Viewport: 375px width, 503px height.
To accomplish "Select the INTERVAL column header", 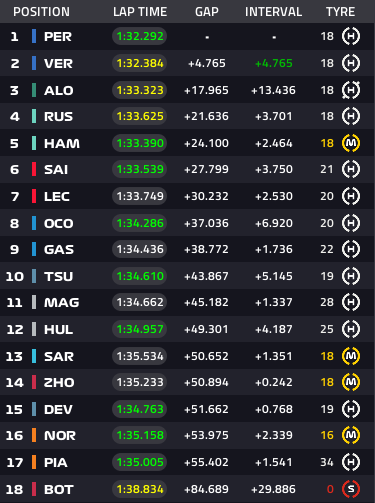I will tap(273, 12).
